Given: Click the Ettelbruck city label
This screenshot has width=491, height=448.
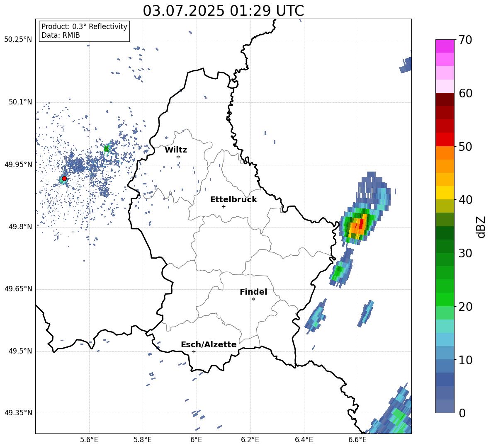Looking at the screenshot, I should (233, 200).
